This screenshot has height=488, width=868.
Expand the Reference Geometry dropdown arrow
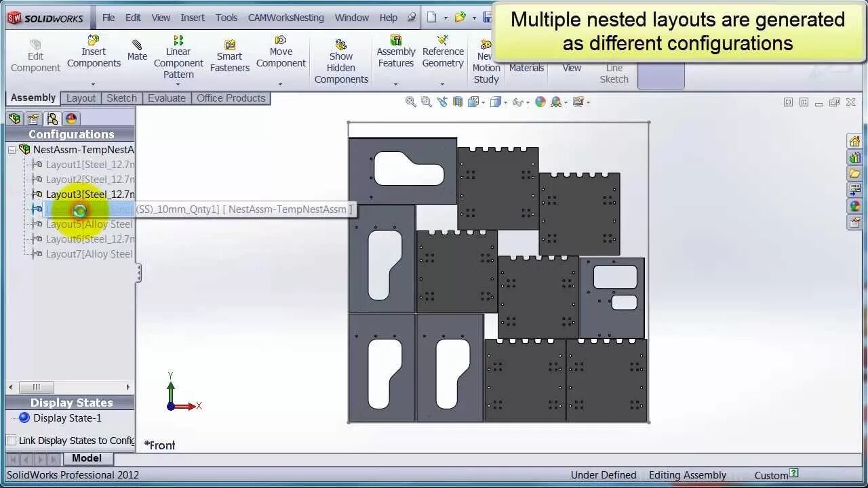click(442, 85)
